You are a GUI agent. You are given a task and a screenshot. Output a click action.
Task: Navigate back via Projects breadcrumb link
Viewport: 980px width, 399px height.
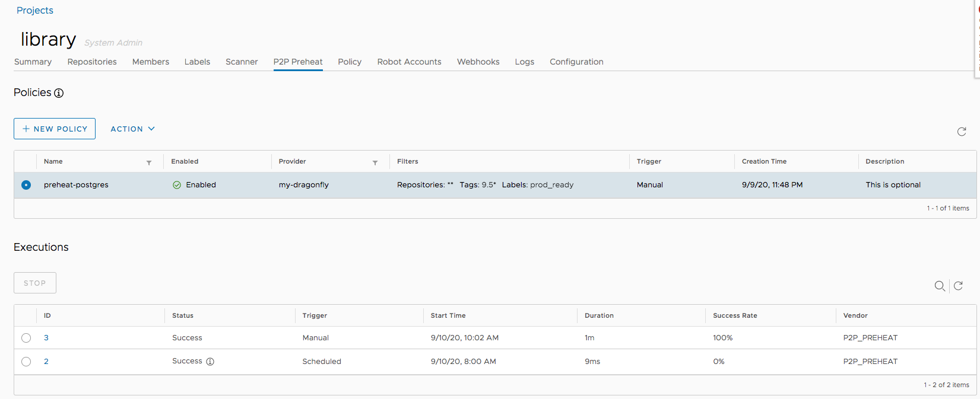click(x=35, y=10)
